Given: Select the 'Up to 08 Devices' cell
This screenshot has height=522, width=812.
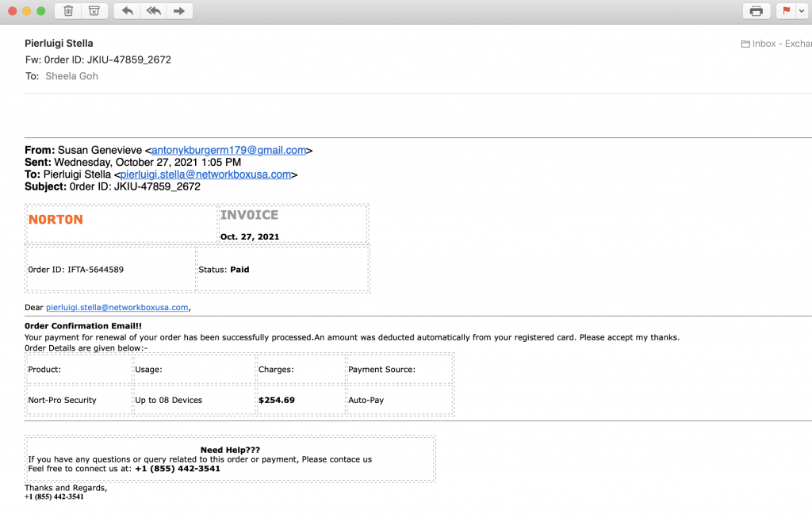Looking at the screenshot, I should click(194, 400).
